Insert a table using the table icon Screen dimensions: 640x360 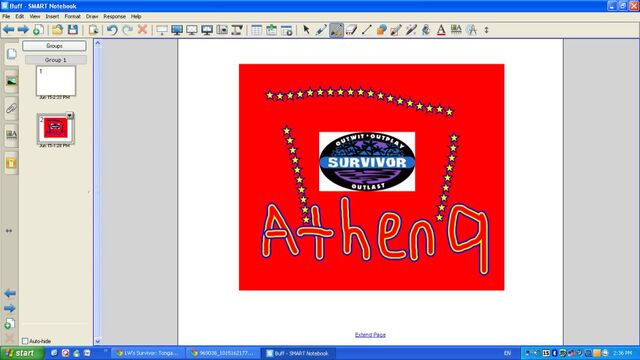tap(256, 29)
